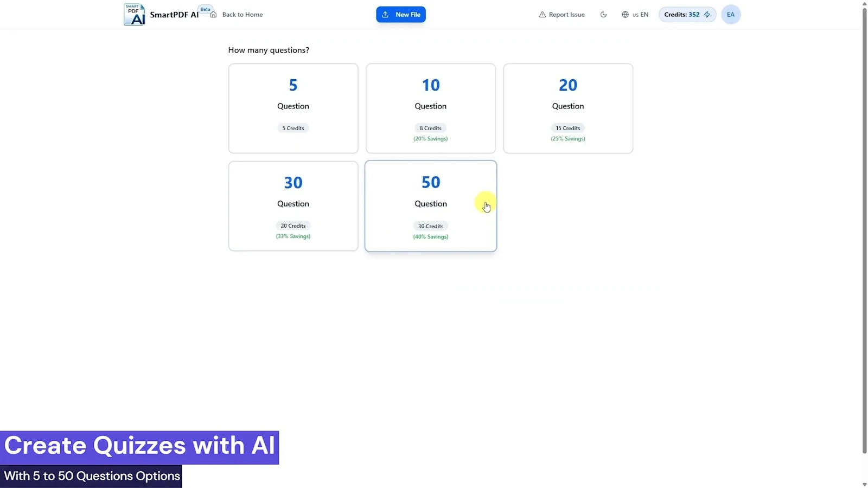
Task: Click the (40% Savings) label
Action: [431, 237]
